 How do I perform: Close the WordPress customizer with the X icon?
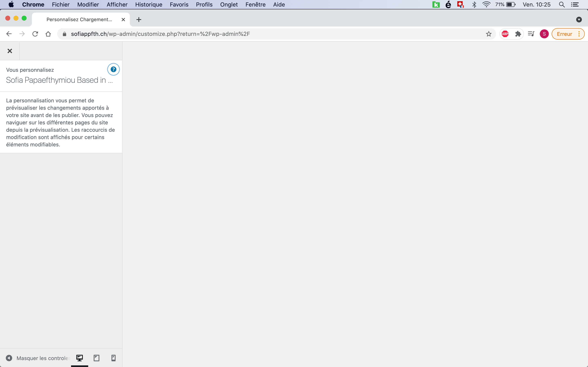coord(10,51)
